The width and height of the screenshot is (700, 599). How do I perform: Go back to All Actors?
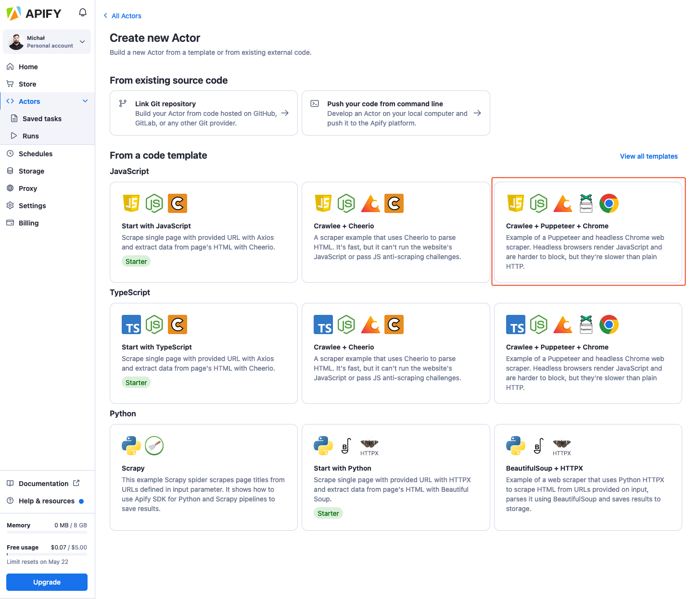pyautogui.click(x=122, y=16)
